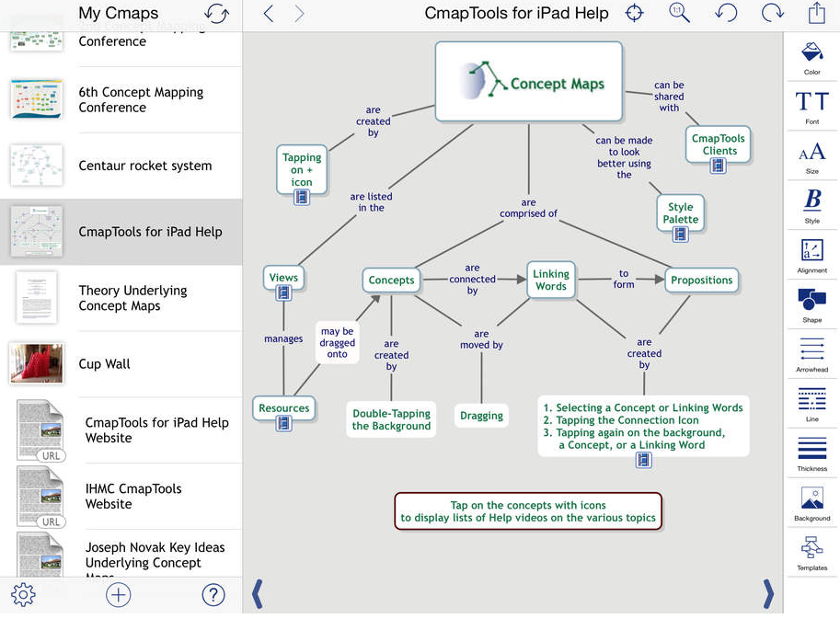Viewport: 840px width, 630px height.
Task: Open the Line style options
Action: (x=811, y=404)
